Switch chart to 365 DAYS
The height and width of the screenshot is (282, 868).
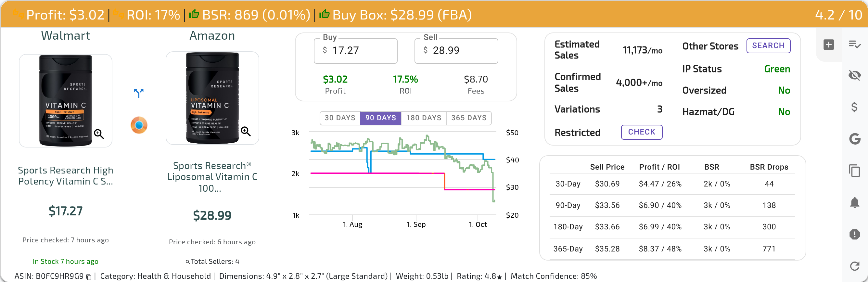(x=469, y=118)
